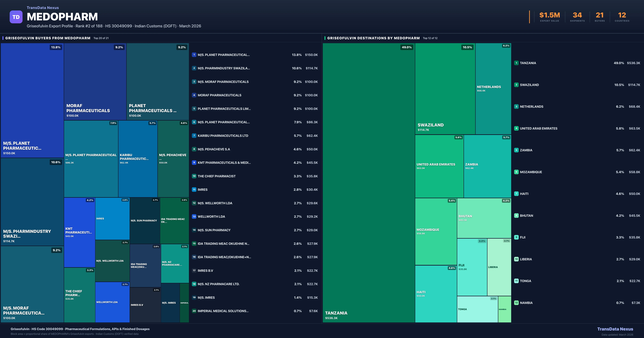This screenshot has height=338, width=644.
Task: Click the rank 11 badge beside IMRES
Action: pos(194,190)
